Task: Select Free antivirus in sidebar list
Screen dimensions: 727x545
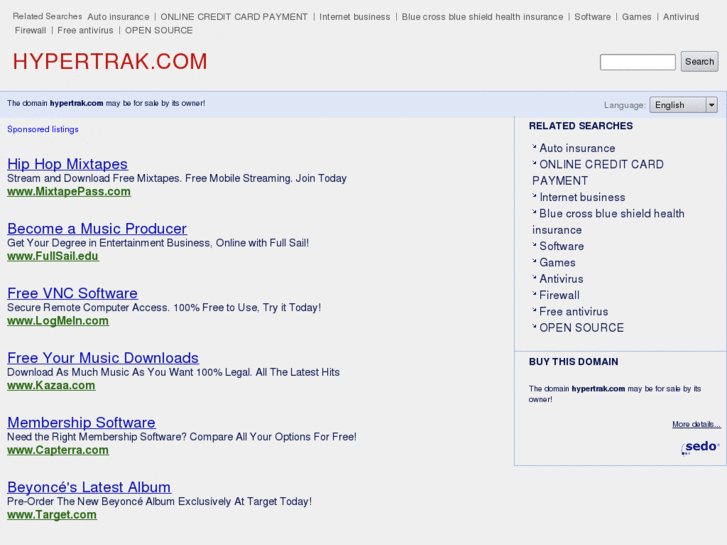Action: (574, 312)
